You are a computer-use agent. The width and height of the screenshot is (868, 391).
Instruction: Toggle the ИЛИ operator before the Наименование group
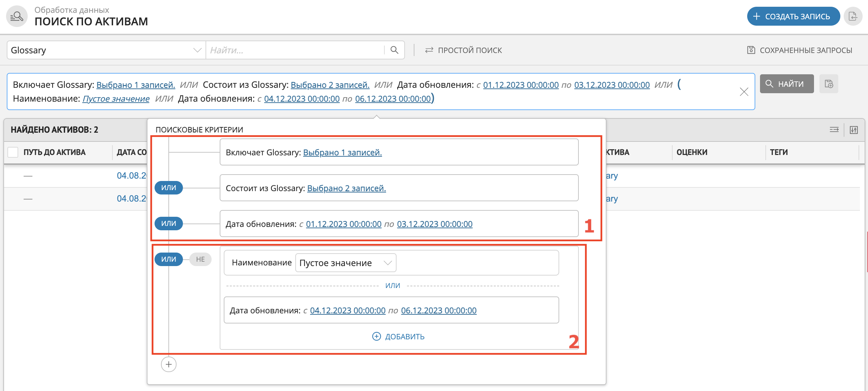pos(169,259)
